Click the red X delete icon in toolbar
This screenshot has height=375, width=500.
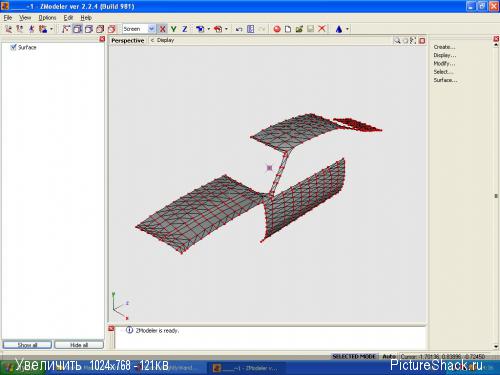[322, 29]
